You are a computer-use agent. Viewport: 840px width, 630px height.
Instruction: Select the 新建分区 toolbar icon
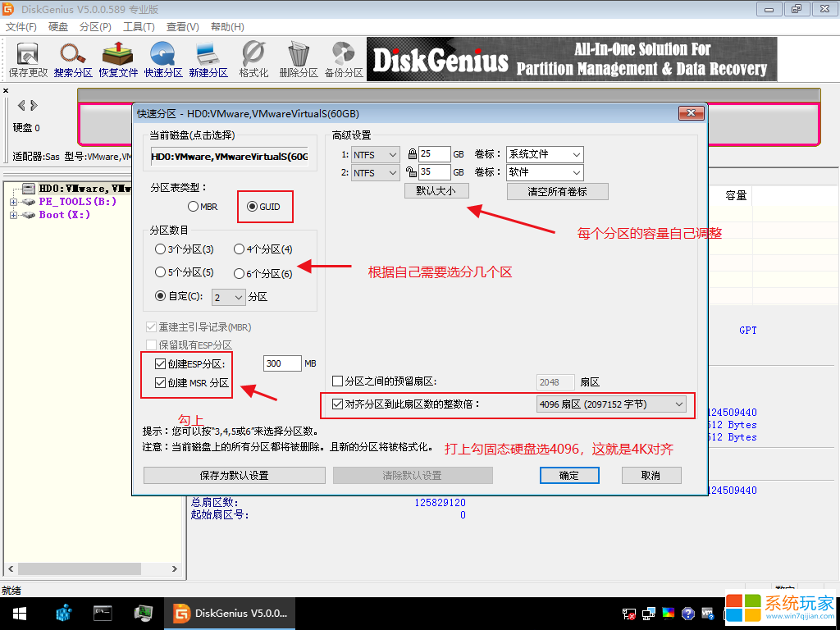coord(208,59)
